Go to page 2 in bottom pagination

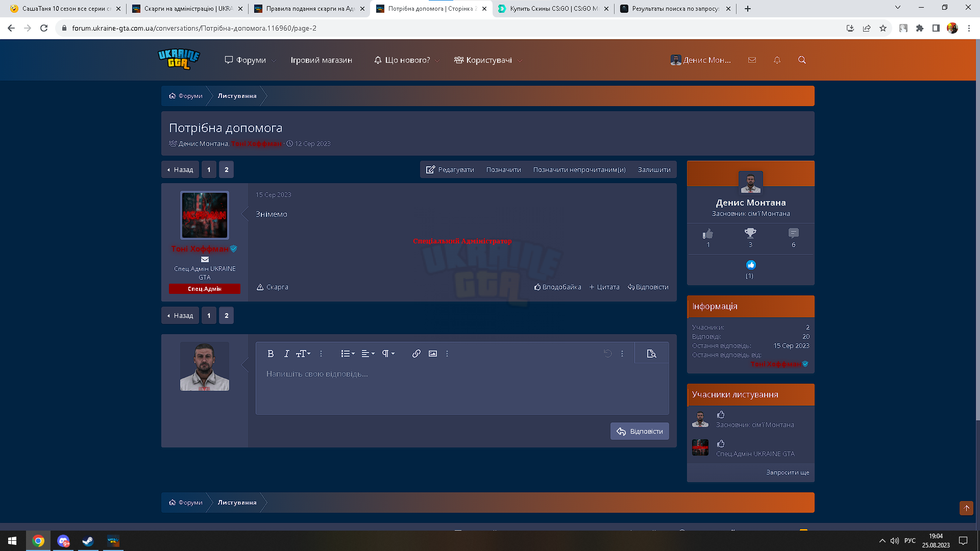point(227,316)
